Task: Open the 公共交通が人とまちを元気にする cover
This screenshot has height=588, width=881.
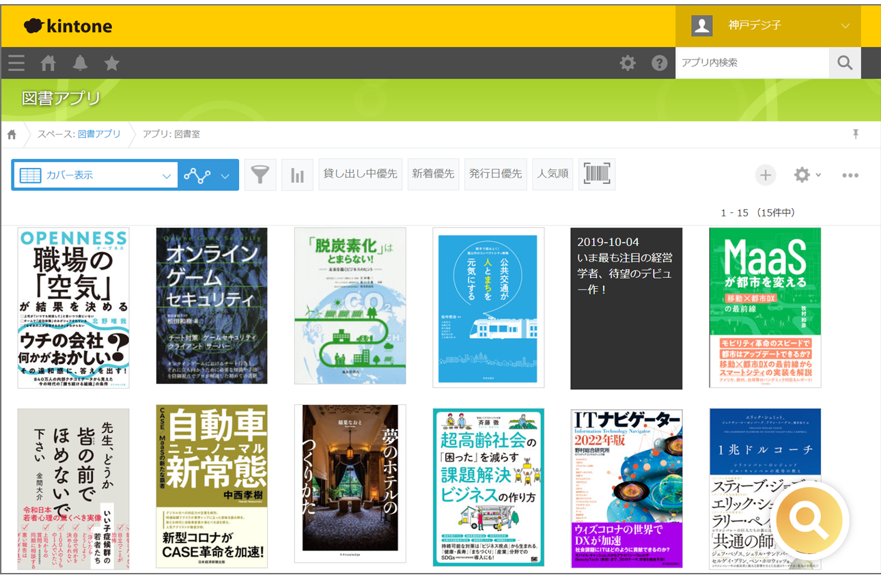Action: [x=488, y=308]
